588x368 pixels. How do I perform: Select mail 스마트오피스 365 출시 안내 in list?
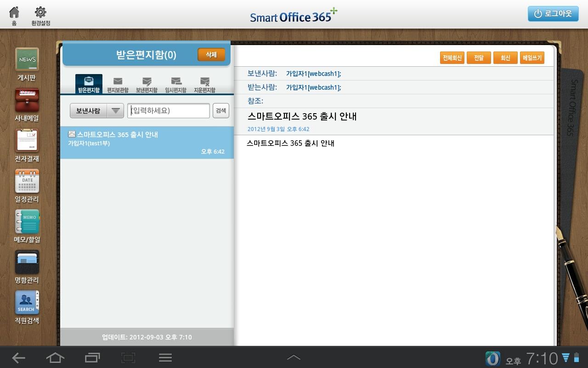tap(147, 143)
